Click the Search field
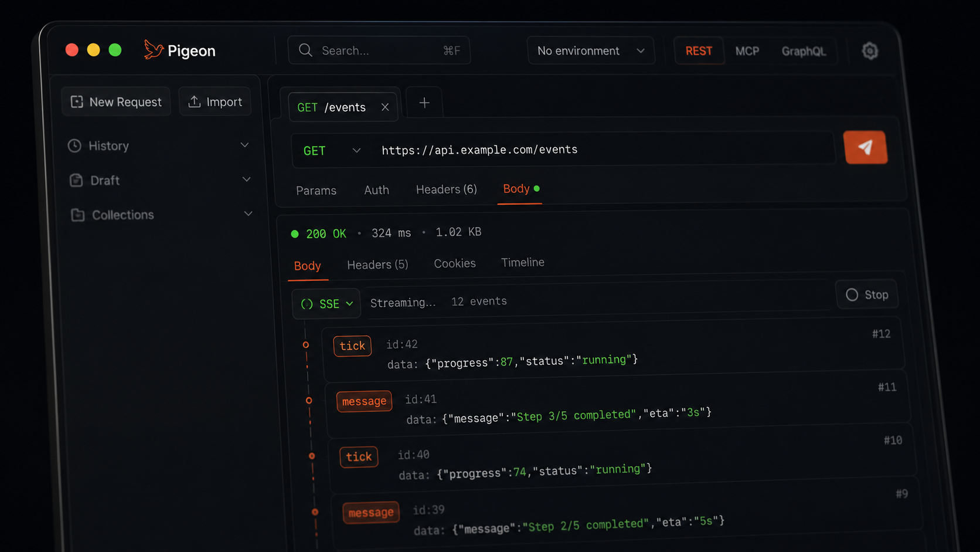Viewport: 980px width, 552px height. click(379, 50)
